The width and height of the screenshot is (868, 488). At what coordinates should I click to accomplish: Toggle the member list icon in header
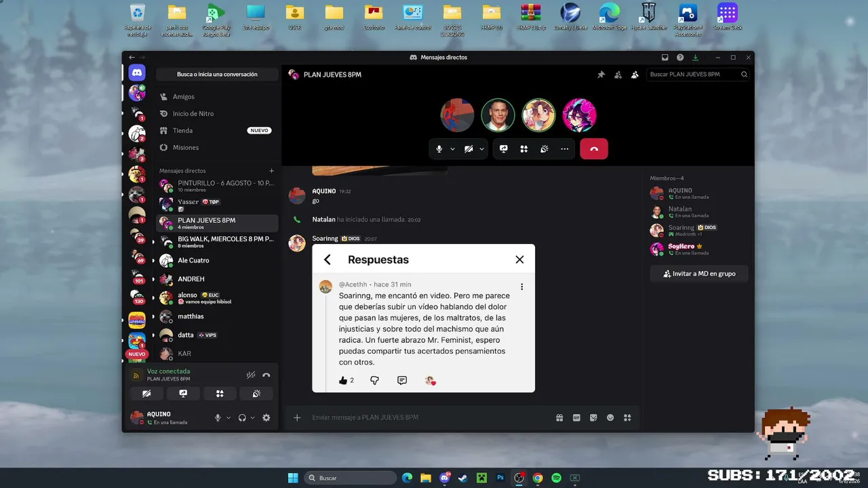[635, 75]
